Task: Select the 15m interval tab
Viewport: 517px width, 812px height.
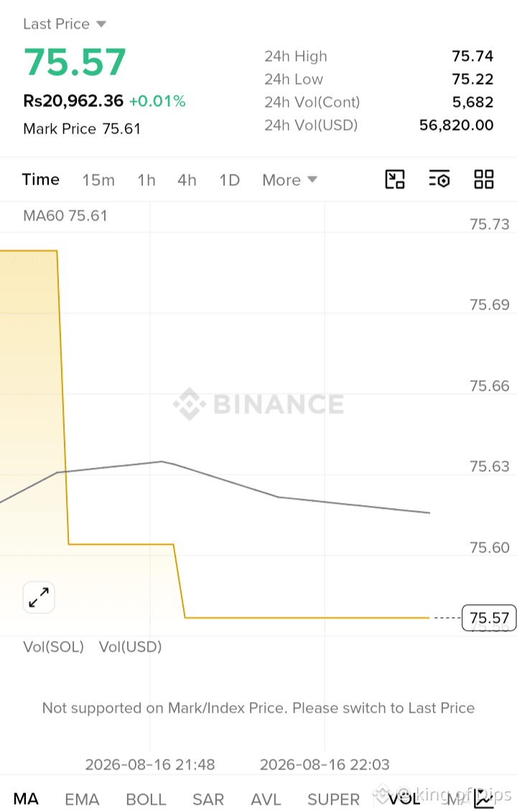Action: 98,180
